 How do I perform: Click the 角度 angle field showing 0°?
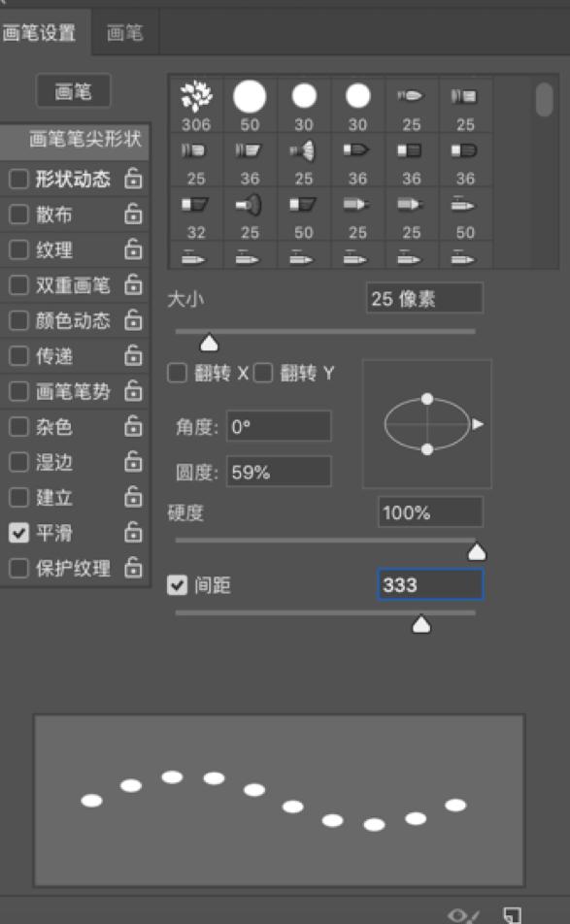279,425
